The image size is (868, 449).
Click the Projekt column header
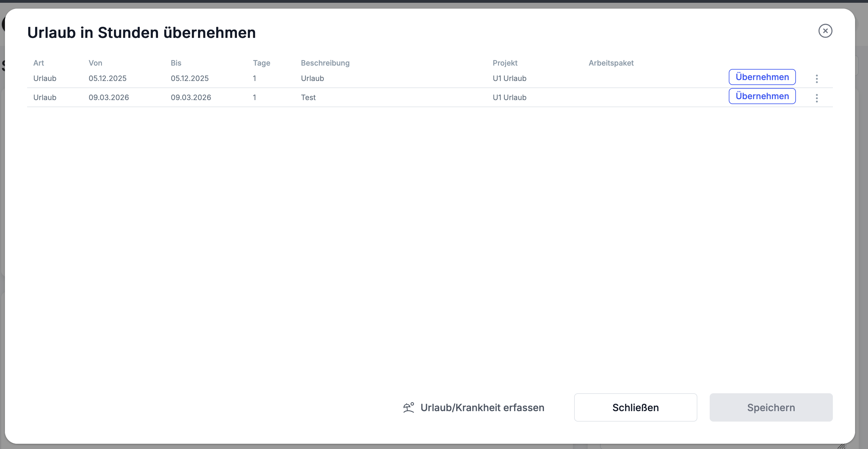pos(505,63)
